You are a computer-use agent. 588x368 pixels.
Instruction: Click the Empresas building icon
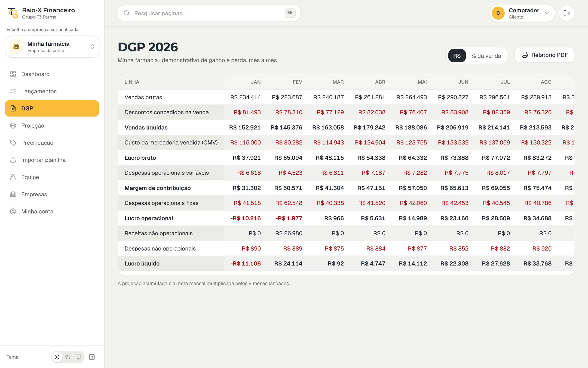[13, 194]
